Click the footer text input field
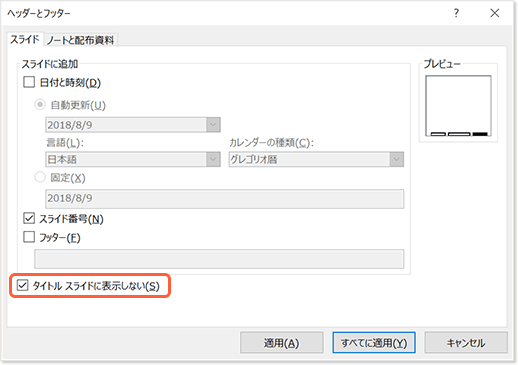 click(x=219, y=259)
